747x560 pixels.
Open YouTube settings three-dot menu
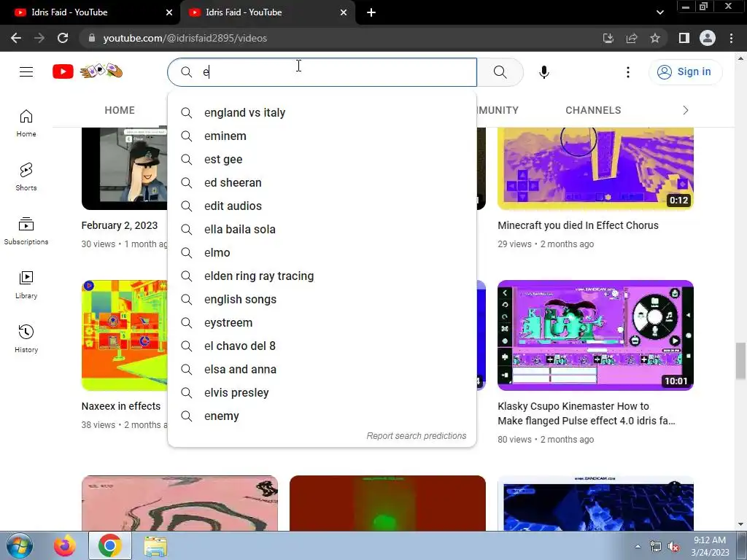pos(628,72)
